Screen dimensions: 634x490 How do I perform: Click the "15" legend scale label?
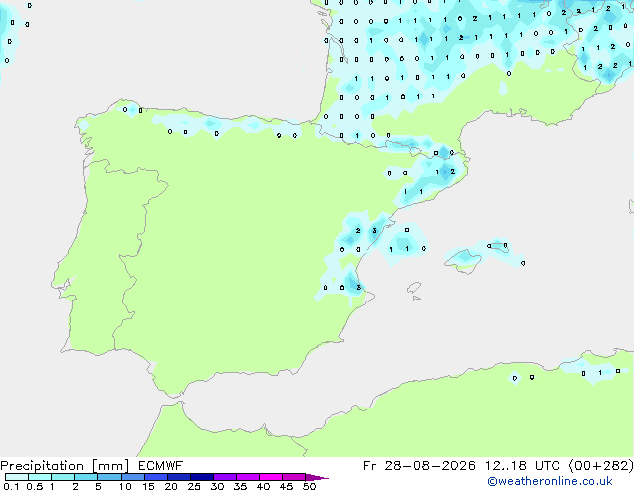tap(148, 486)
